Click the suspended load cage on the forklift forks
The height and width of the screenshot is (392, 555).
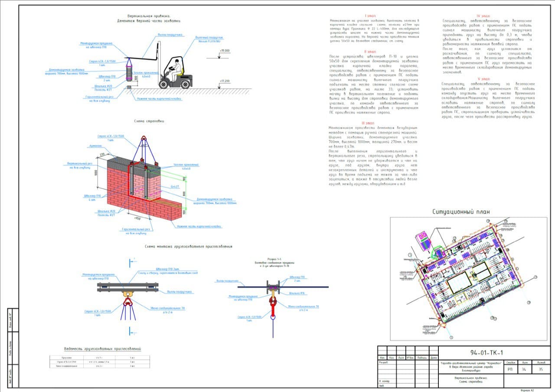(x=129, y=71)
